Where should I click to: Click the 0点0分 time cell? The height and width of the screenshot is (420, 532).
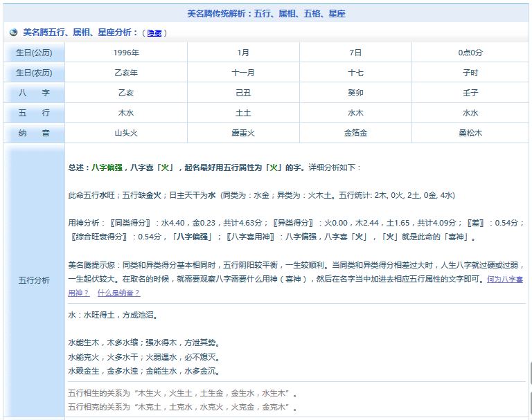tap(470, 53)
